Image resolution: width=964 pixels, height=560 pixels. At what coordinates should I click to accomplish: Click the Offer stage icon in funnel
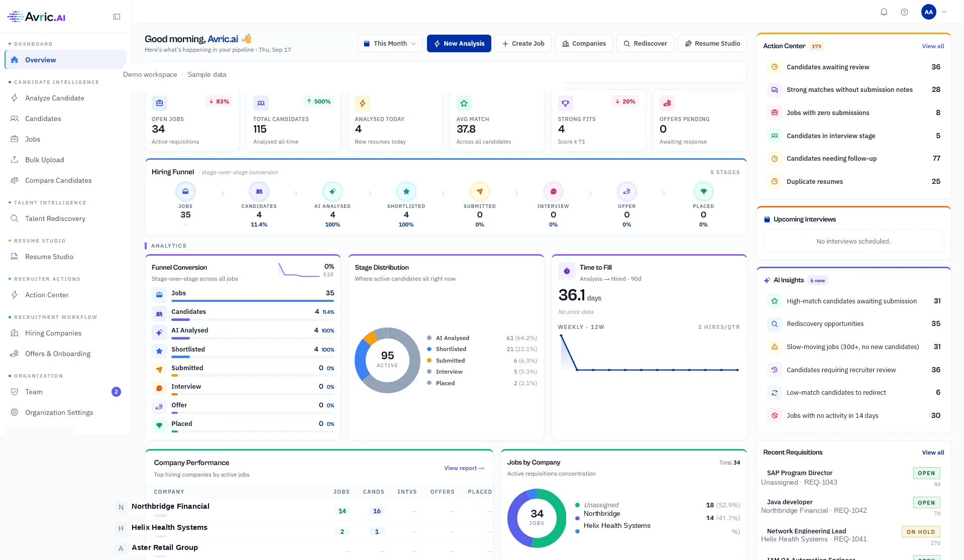click(x=627, y=191)
